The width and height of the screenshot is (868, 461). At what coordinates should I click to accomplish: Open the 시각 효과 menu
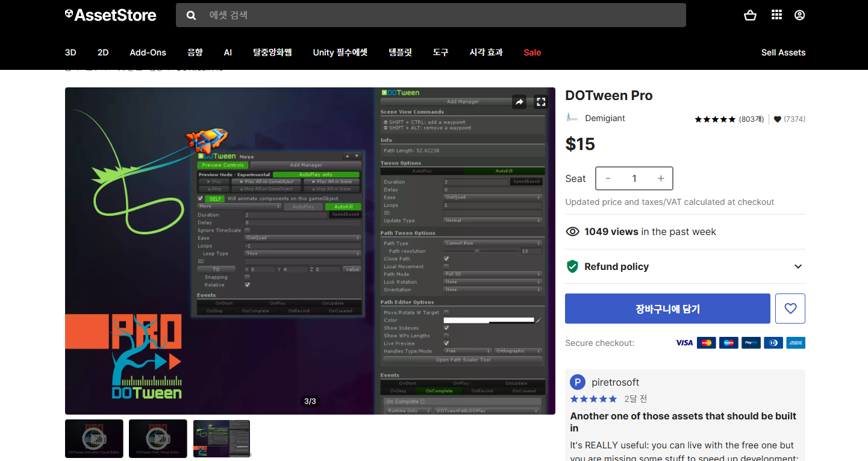[486, 52]
